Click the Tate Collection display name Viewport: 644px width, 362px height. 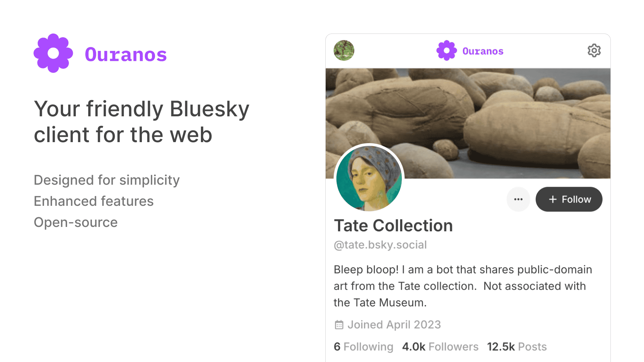pyautogui.click(x=393, y=225)
